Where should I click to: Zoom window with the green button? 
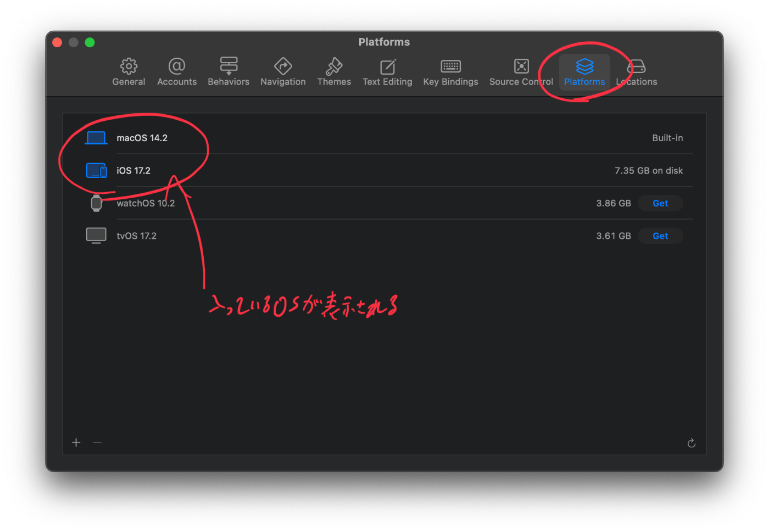[x=90, y=42]
